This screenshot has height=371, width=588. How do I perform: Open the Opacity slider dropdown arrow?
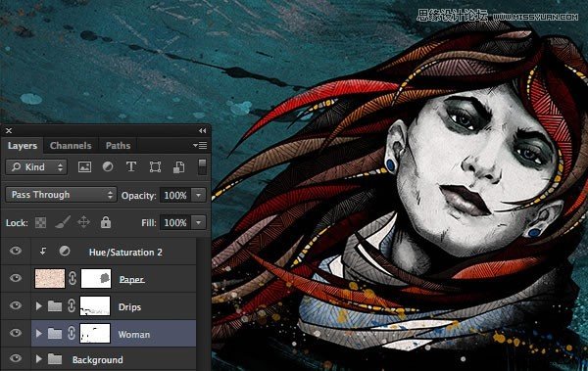click(x=198, y=195)
